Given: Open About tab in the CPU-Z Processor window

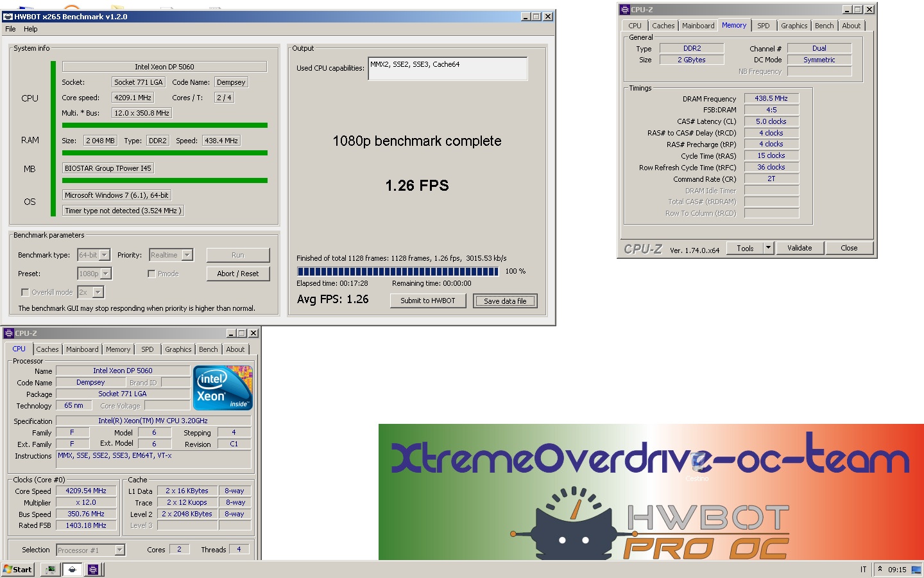Looking at the screenshot, I should [x=235, y=349].
